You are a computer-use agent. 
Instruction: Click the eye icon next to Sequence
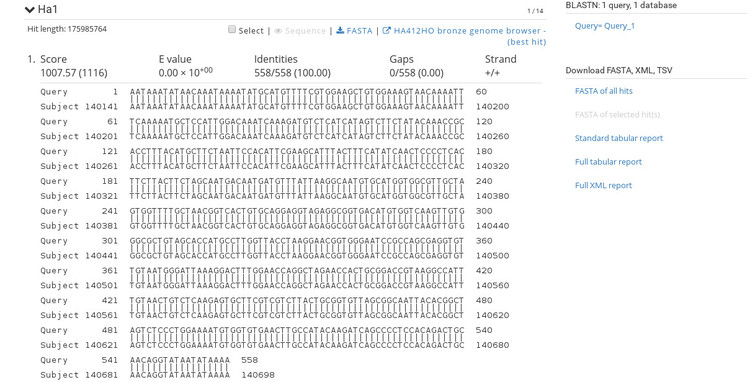click(278, 31)
